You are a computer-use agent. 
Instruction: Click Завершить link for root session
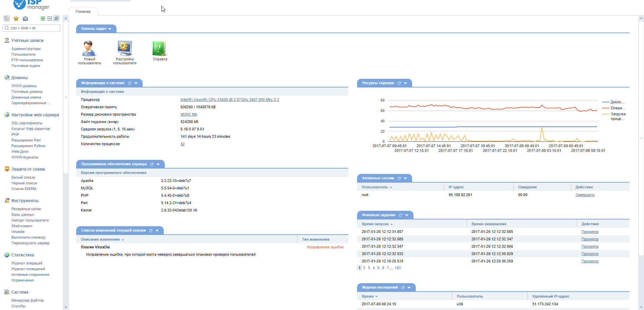pos(585,195)
